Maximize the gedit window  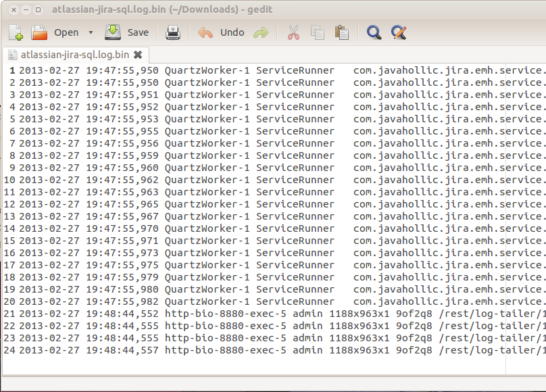[38, 9]
